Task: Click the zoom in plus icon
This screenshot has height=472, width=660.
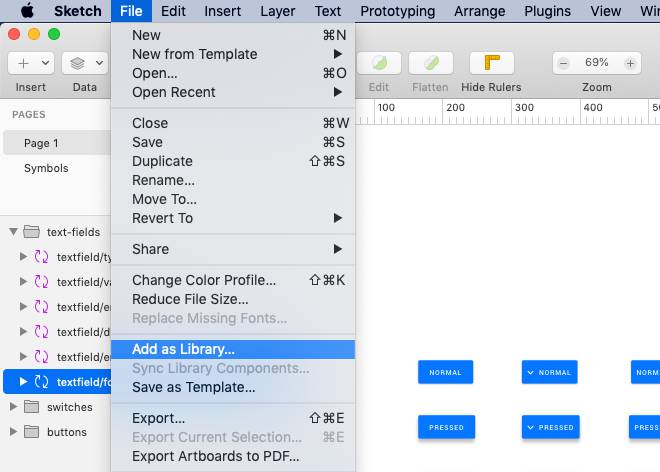Action: point(630,63)
